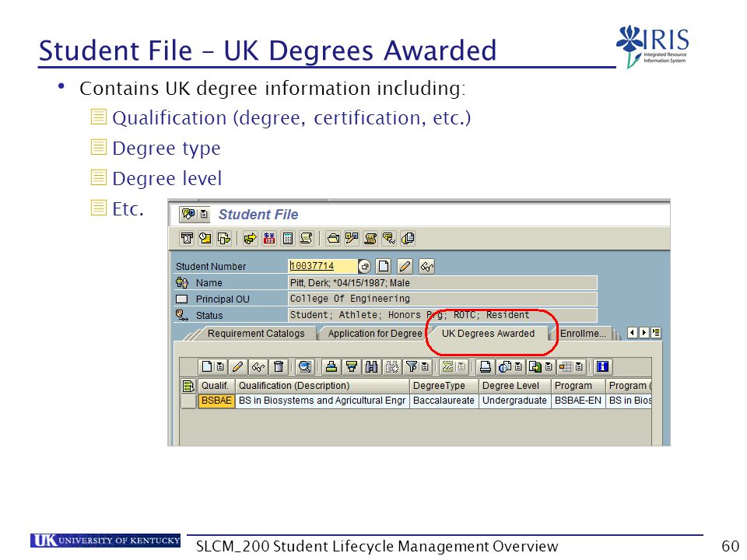Click the Status icon beside Status label
Screen dimensions: 747x560
click(x=182, y=315)
